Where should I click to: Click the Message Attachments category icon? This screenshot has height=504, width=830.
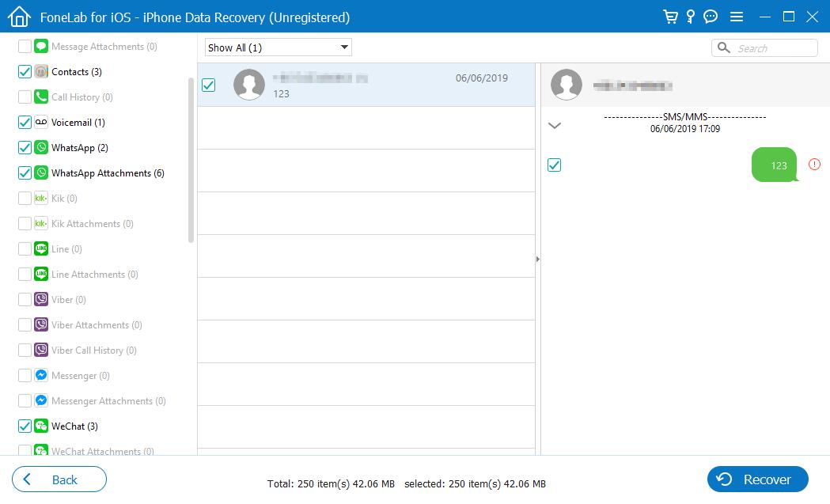pyautogui.click(x=41, y=46)
